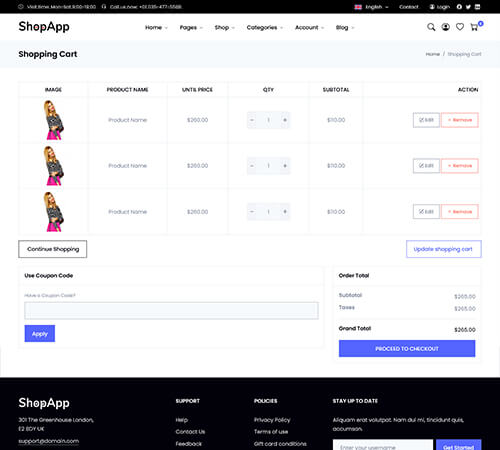Decrease quantity of second cart product
Screen dimensions: 500x450
[x=252, y=166]
